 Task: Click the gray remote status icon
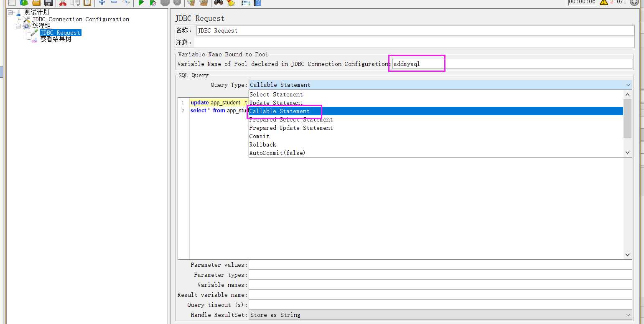634,2
